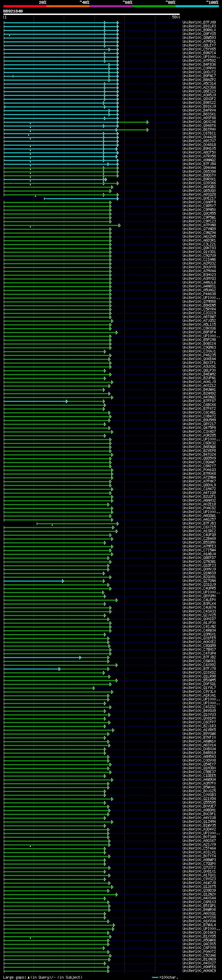Click the red ~20% identity legend segment

tap(25, 6)
